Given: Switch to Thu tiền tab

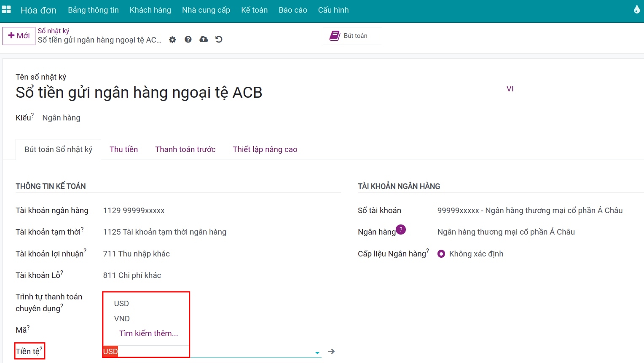Looking at the screenshot, I should 123,149.
